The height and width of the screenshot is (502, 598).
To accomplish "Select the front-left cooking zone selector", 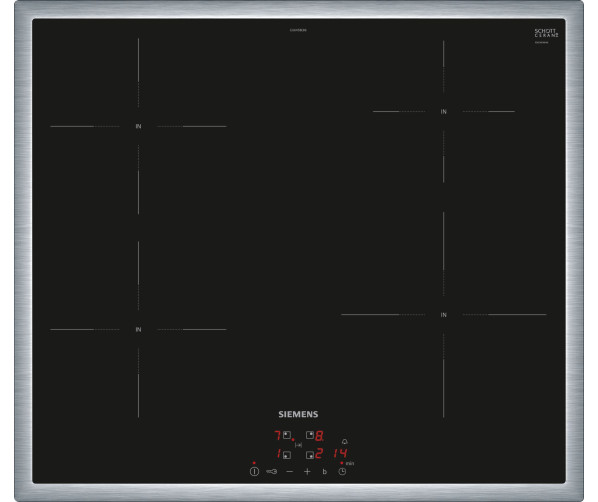I will point(287,455).
